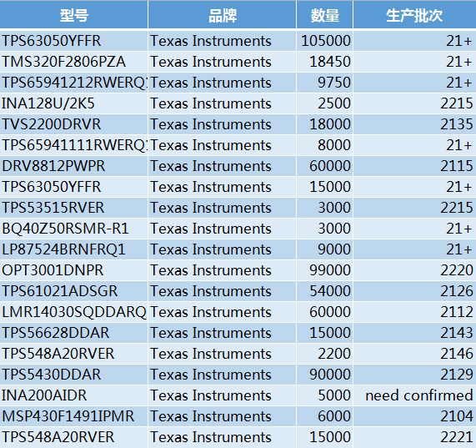The height and width of the screenshot is (448, 476).
Task: Select the MSP430F1491IPMR cell
Action: (73, 416)
